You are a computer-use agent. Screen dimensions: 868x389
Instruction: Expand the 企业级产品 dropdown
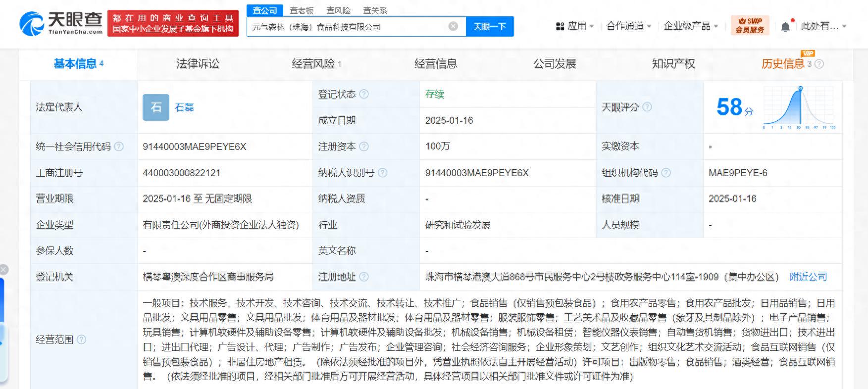[x=691, y=26]
